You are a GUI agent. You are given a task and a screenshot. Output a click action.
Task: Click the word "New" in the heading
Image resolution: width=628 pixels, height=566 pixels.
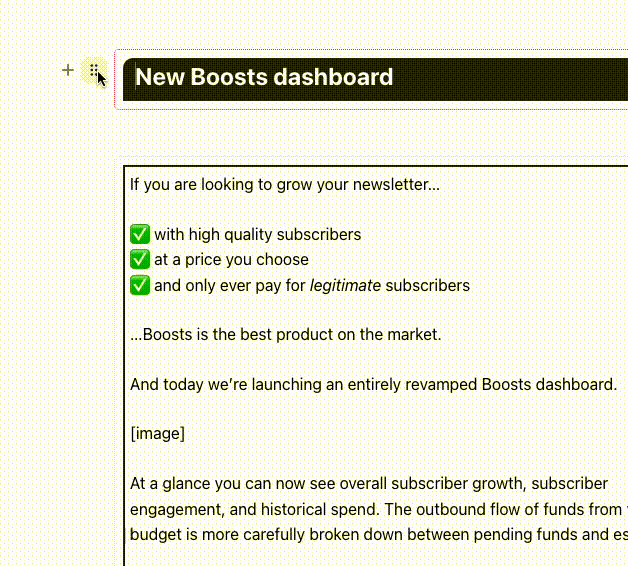pos(159,78)
